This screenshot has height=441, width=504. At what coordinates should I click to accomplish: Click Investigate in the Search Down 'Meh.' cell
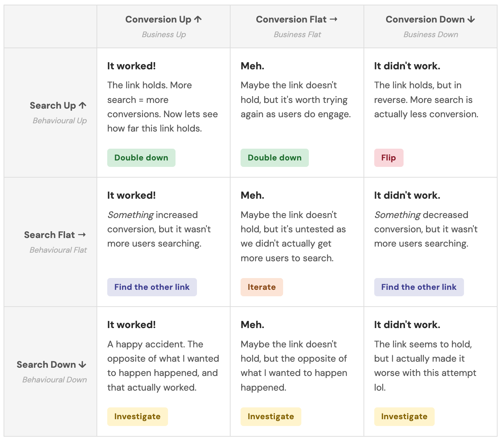271,416
